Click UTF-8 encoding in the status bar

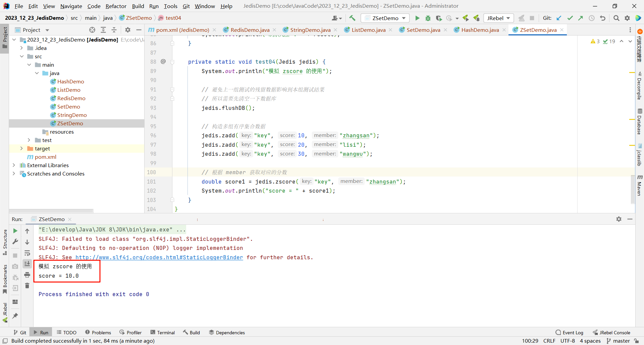(568, 341)
